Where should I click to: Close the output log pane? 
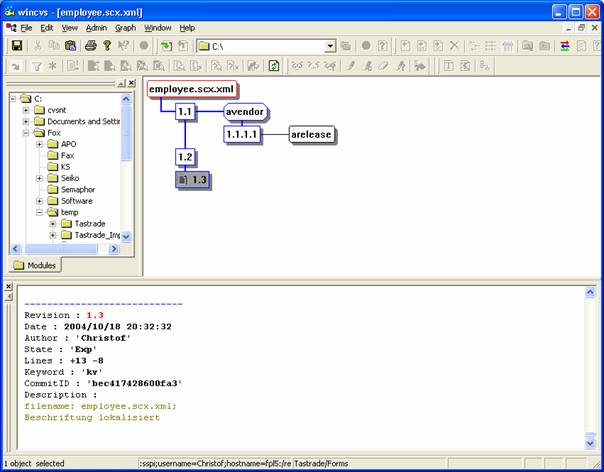[x=8, y=287]
